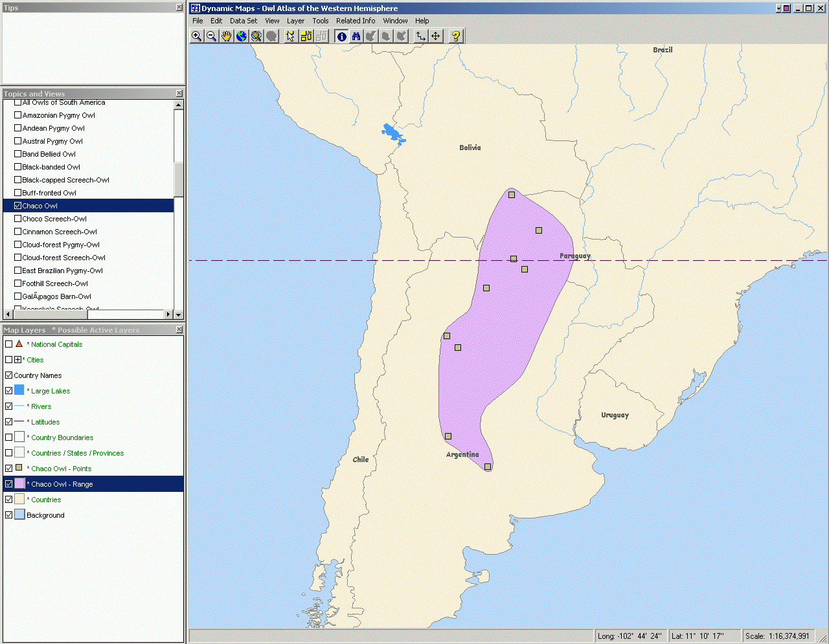Viewport: 829px width, 644px height.
Task: Enable the National Capitals layer checkbox
Action: (8, 344)
